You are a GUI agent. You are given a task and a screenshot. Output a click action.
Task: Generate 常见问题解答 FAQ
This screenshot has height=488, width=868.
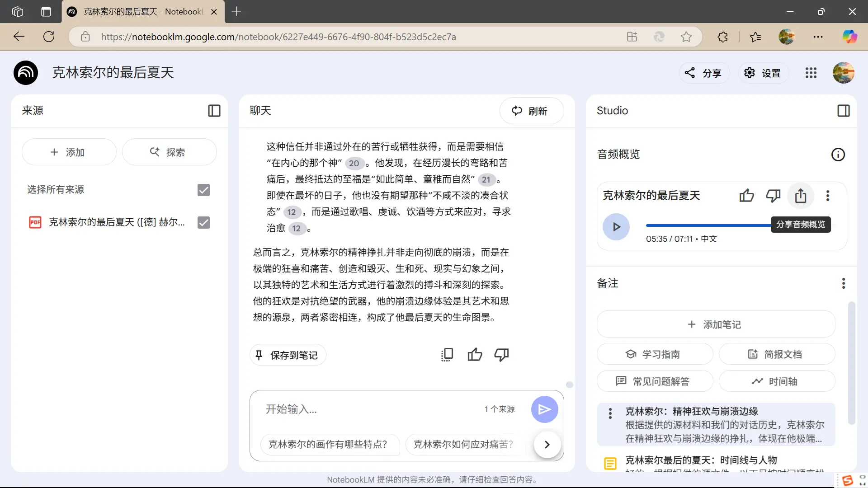[x=655, y=381]
